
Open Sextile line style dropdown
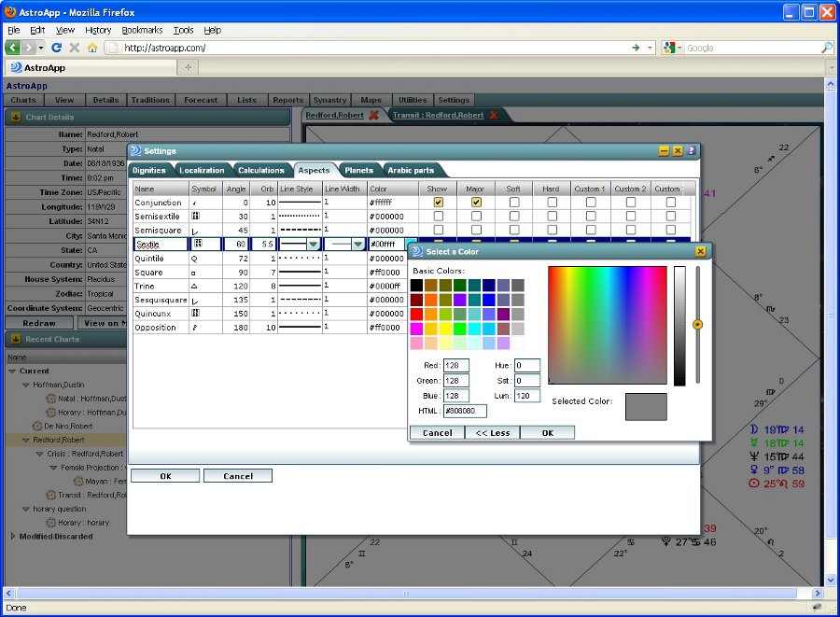point(313,245)
